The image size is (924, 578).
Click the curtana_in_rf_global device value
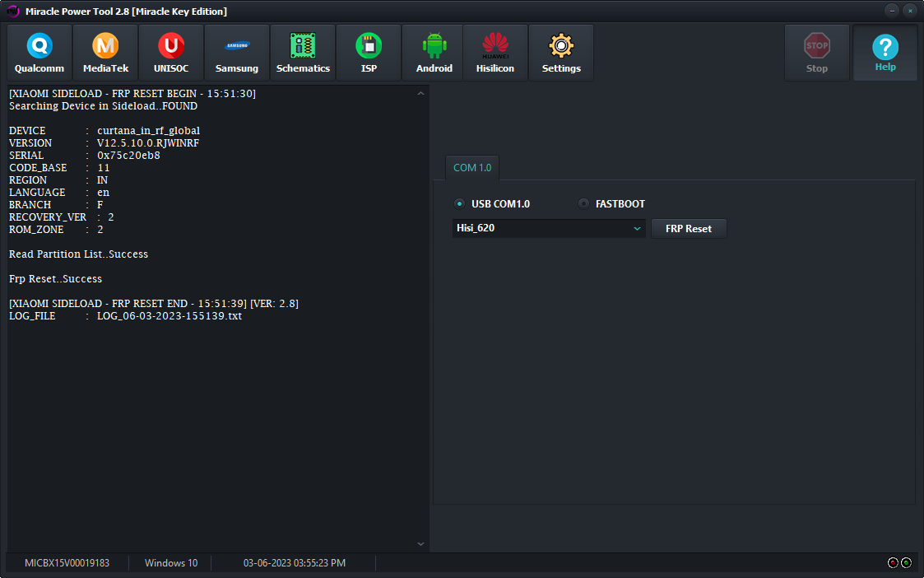[148, 131]
